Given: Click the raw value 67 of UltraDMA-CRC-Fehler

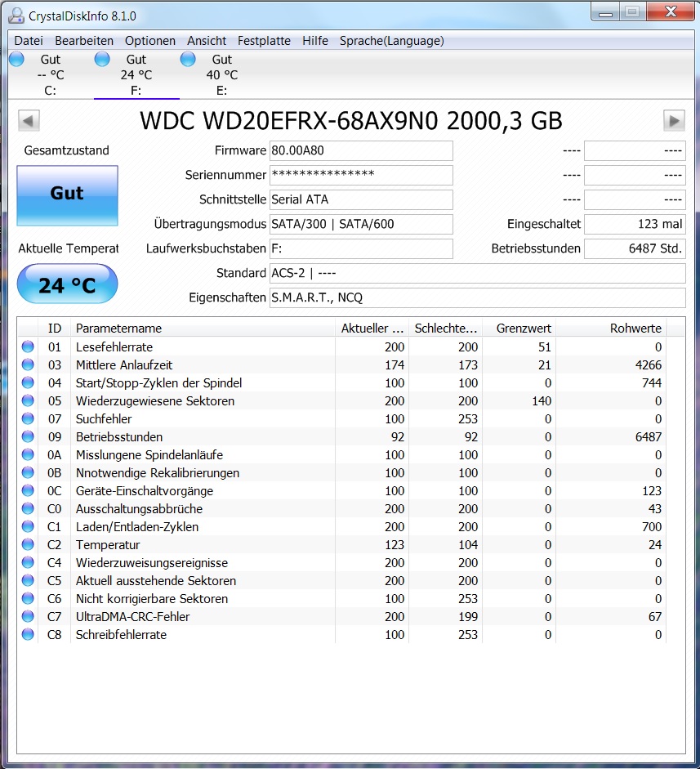Looking at the screenshot, I should pos(655,616).
